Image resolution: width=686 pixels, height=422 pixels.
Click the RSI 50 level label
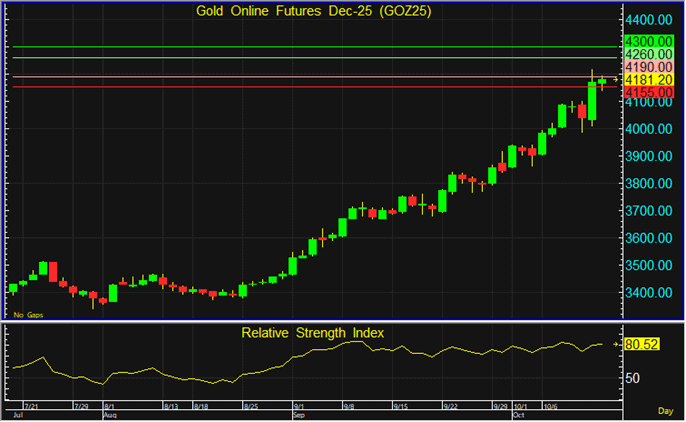coord(632,378)
